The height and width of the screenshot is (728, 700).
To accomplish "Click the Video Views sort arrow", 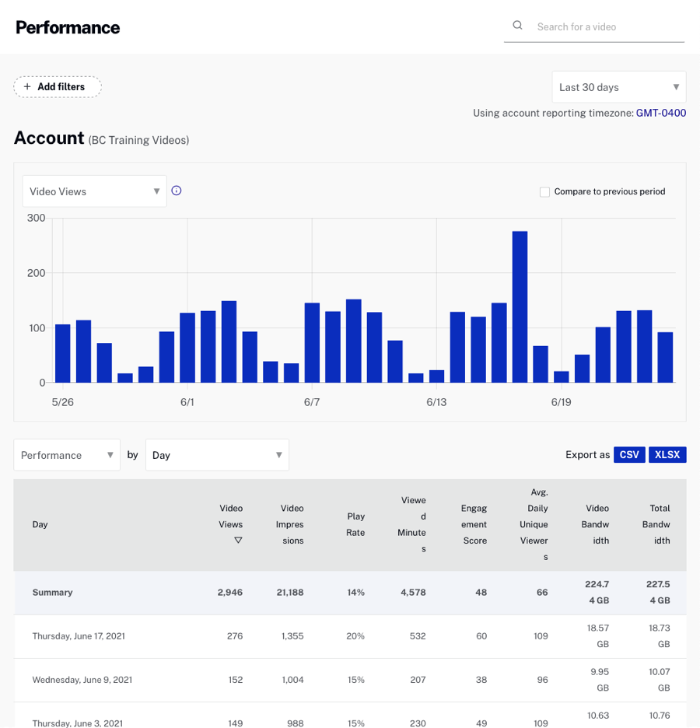I will (238, 540).
